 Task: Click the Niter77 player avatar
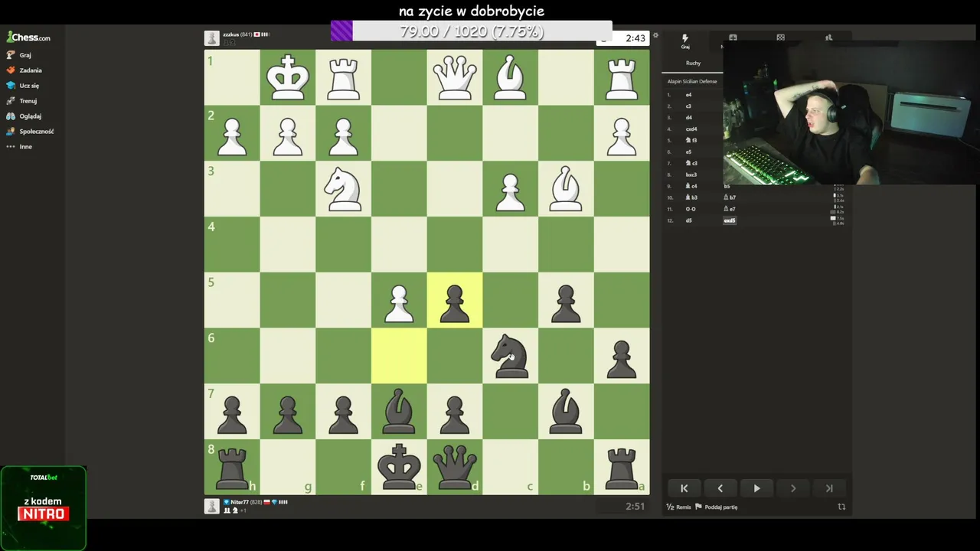[212, 506]
